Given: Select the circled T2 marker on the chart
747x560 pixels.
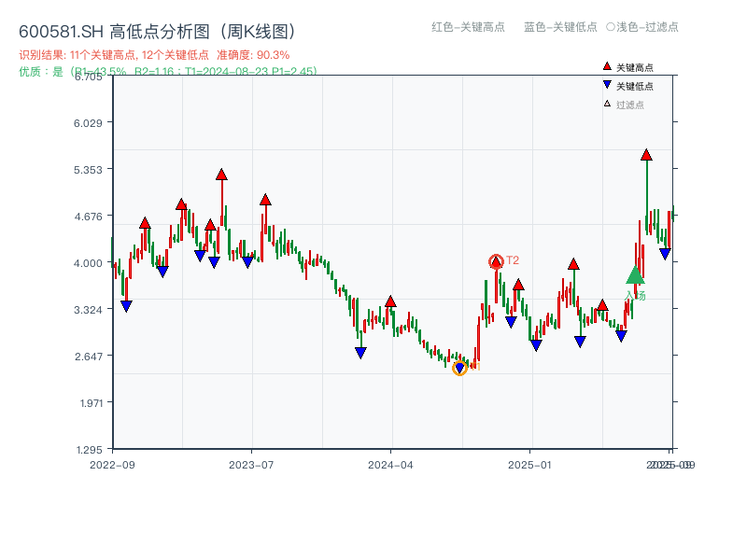Looking at the screenshot, I should [496, 260].
